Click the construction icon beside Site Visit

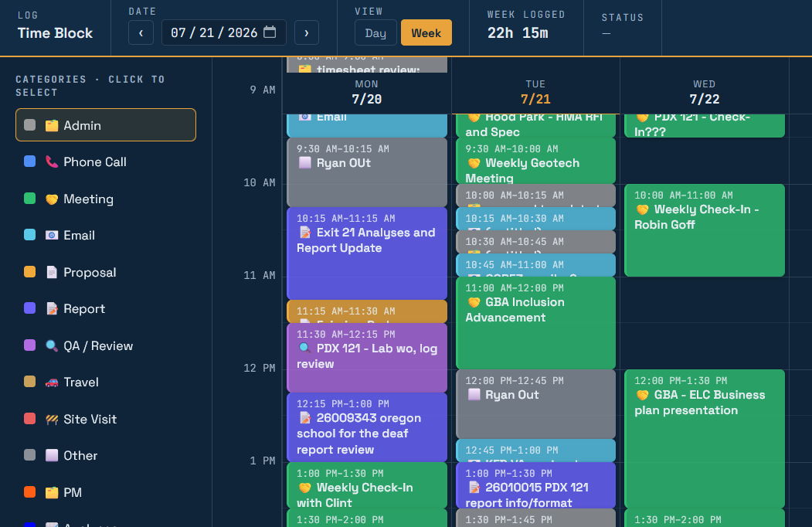[x=52, y=420]
